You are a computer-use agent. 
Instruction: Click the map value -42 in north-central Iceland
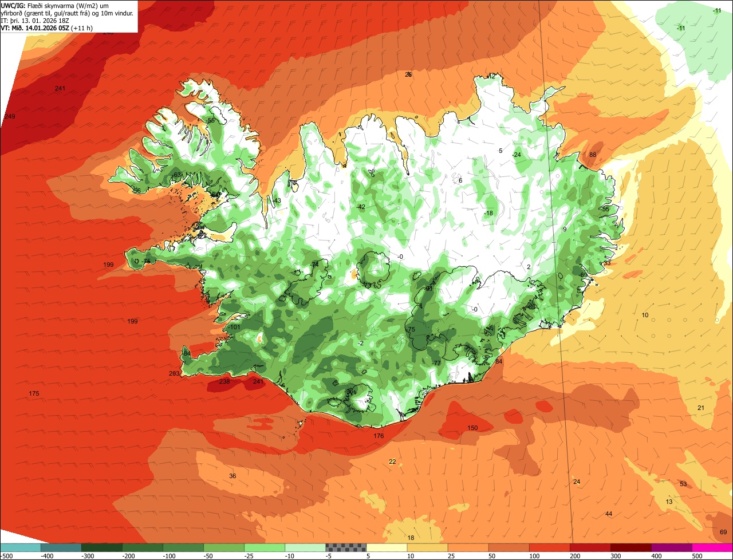(360, 207)
